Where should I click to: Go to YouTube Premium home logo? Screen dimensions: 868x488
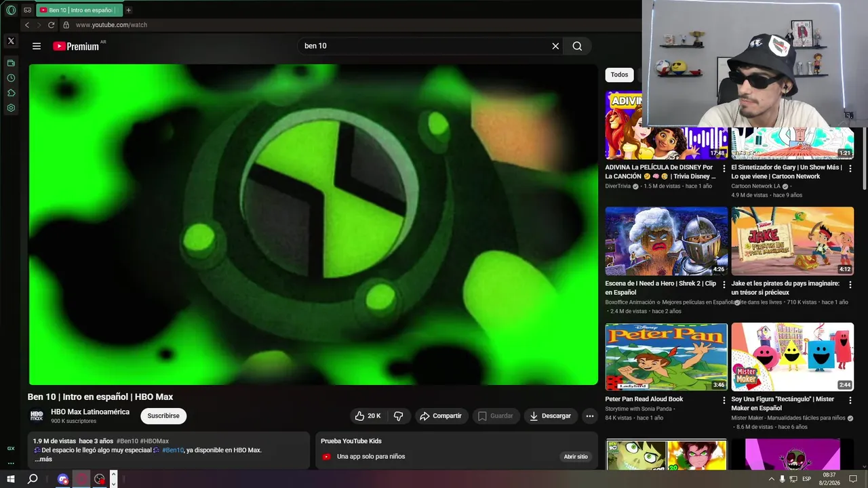coord(76,46)
